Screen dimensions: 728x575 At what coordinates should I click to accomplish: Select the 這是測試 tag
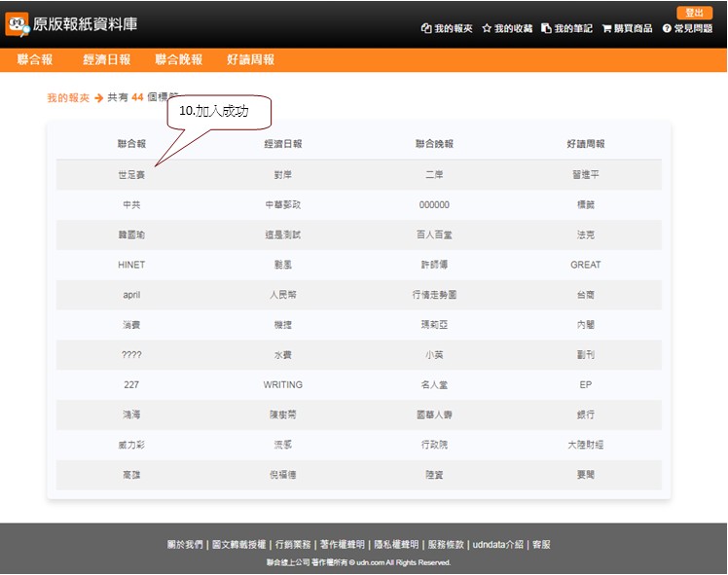click(283, 234)
